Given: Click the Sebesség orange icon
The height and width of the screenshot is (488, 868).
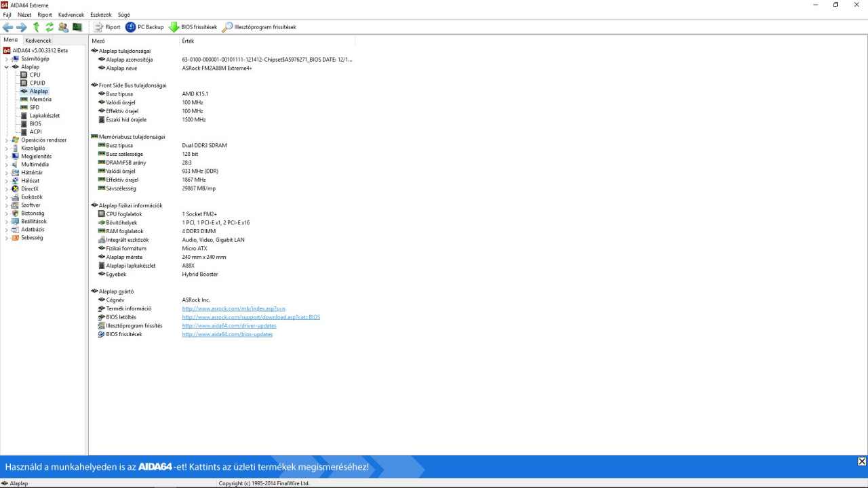Looking at the screenshot, I should (x=15, y=237).
